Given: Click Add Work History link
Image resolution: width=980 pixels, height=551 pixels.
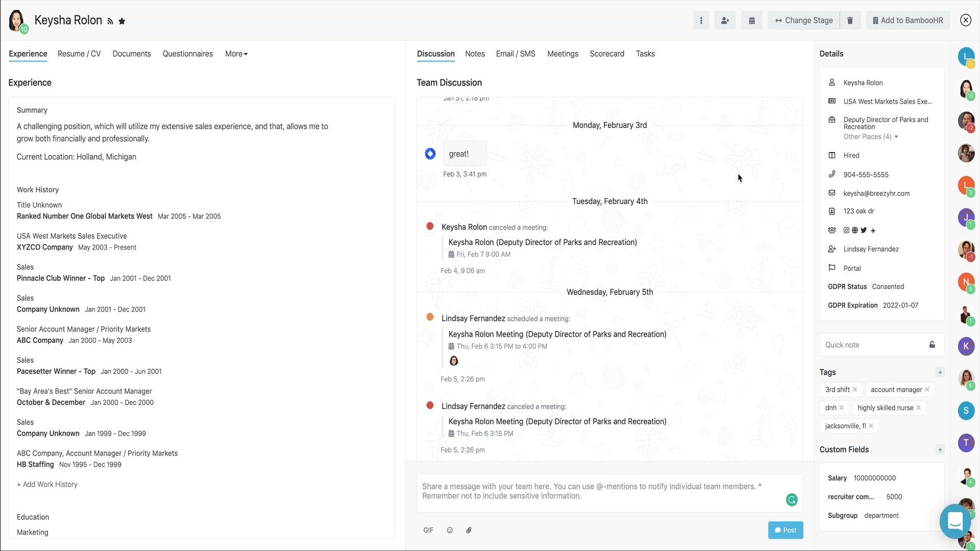Looking at the screenshot, I should (47, 484).
